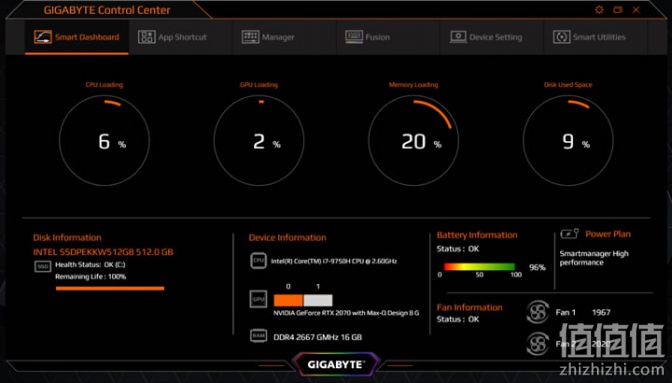Image resolution: width=672 pixels, height=383 pixels.
Task: Switch to the App Shortcut tab
Action: (x=172, y=37)
